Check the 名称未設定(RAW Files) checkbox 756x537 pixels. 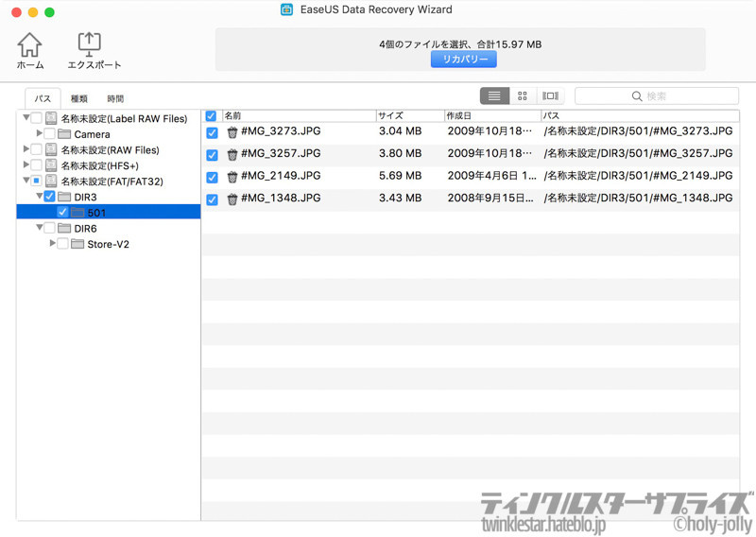(36, 149)
